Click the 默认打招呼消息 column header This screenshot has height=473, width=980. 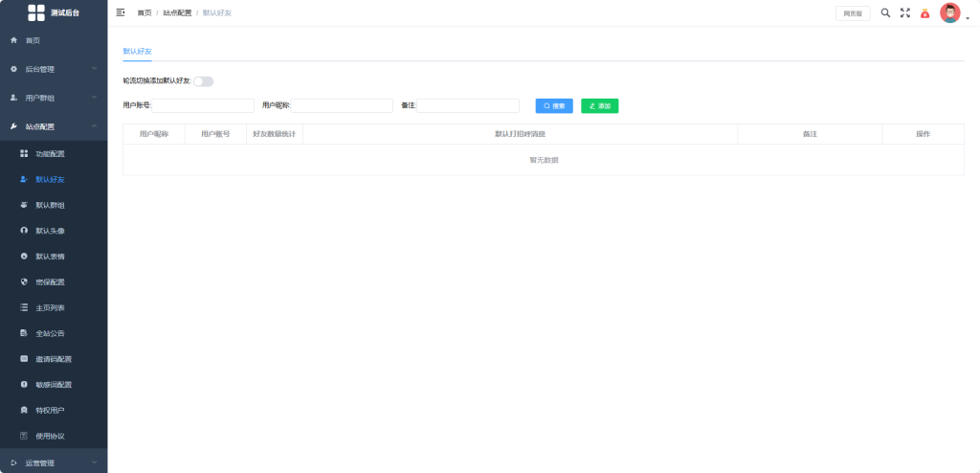tap(521, 134)
